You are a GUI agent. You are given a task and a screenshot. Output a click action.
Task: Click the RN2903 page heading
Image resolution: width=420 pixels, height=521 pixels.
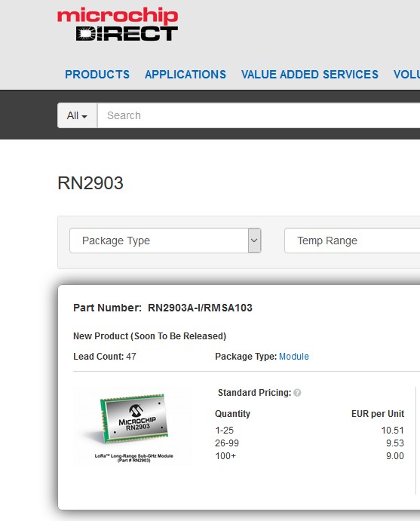[x=90, y=182]
